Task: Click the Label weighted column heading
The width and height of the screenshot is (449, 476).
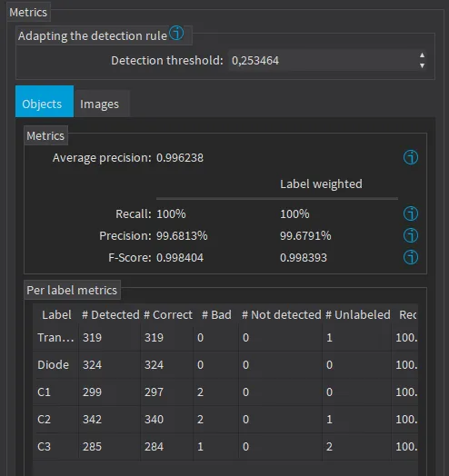Action: pyautogui.click(x=321, y=184)
